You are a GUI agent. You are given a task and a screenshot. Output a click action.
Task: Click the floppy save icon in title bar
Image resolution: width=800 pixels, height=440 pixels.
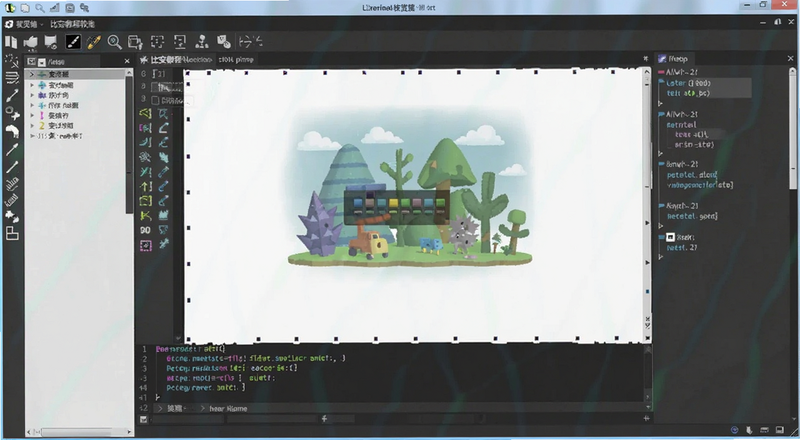tap(70, 8)
